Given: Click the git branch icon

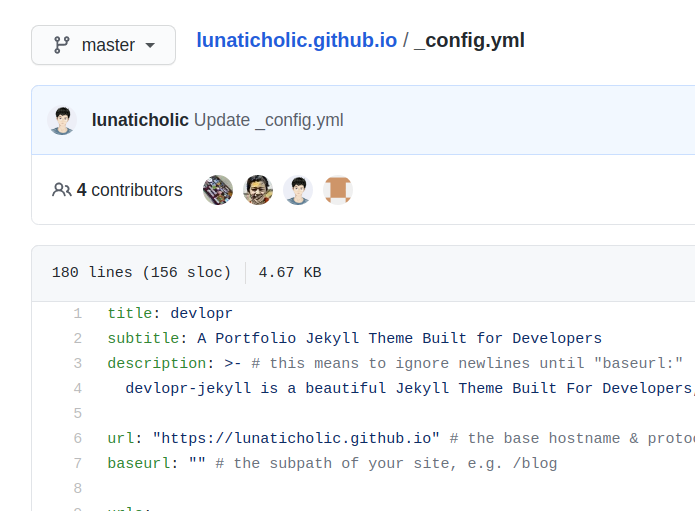Looking at the screenshot, I should tap(62, 45).
